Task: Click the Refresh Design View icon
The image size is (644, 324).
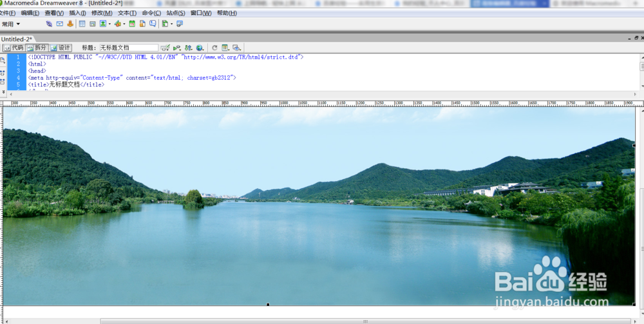Action: (214, 48)
